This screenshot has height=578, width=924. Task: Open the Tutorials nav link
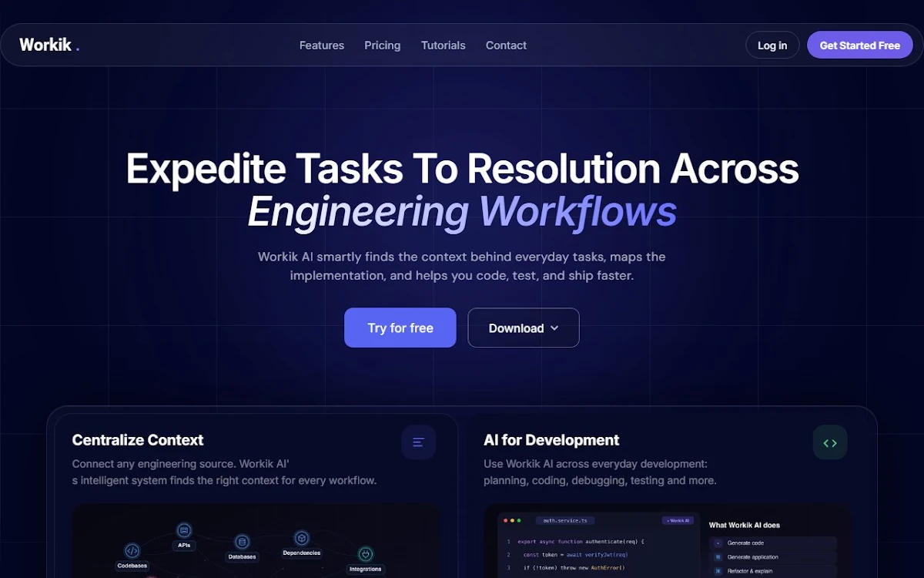(x=444, y=45)
